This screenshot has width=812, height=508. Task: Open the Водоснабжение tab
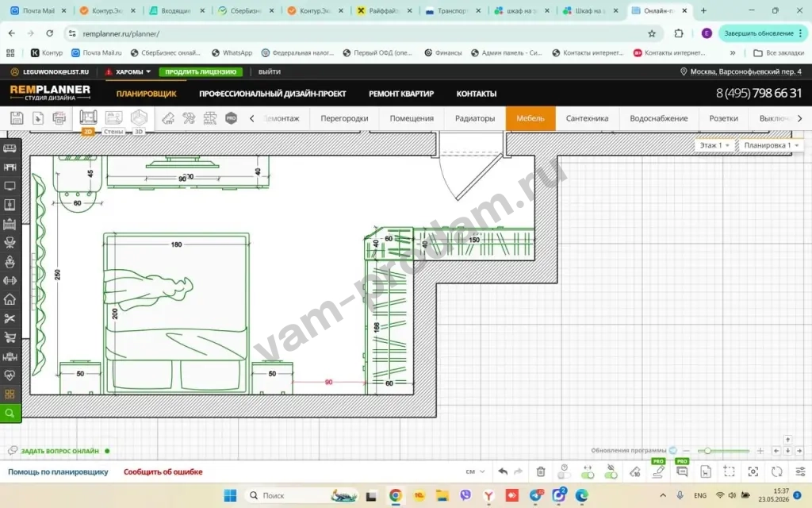coord(659,118)
